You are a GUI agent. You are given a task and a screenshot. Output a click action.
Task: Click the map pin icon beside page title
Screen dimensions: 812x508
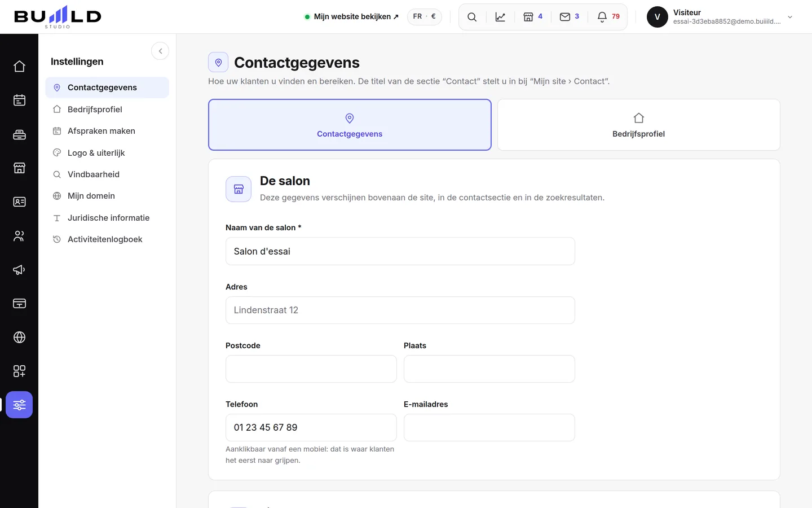tap(218, 62)
